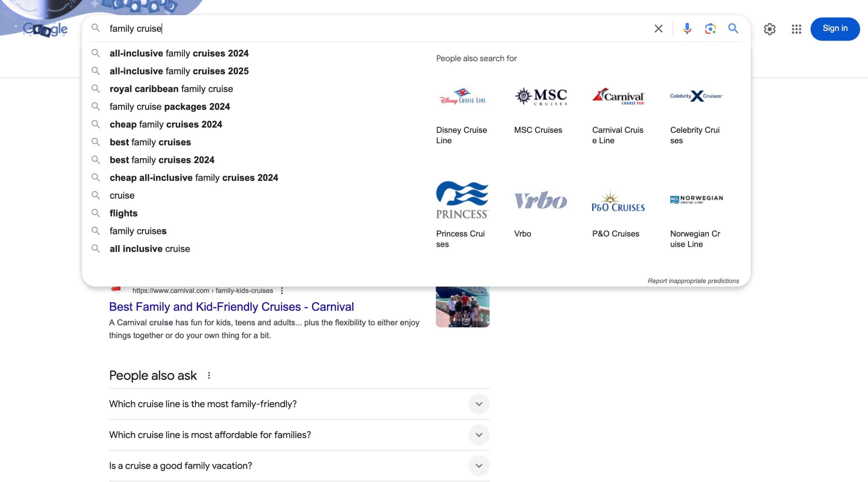The height and width of the screenshot is (482, 868).
Task: Open options menu for Carnival result
Action: [282, 291]
